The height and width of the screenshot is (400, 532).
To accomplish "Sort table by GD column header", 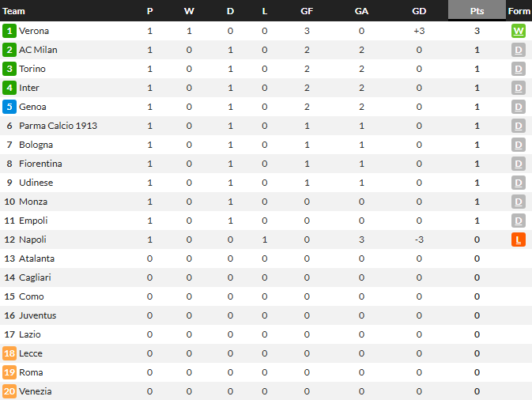I will coord(419,11).
